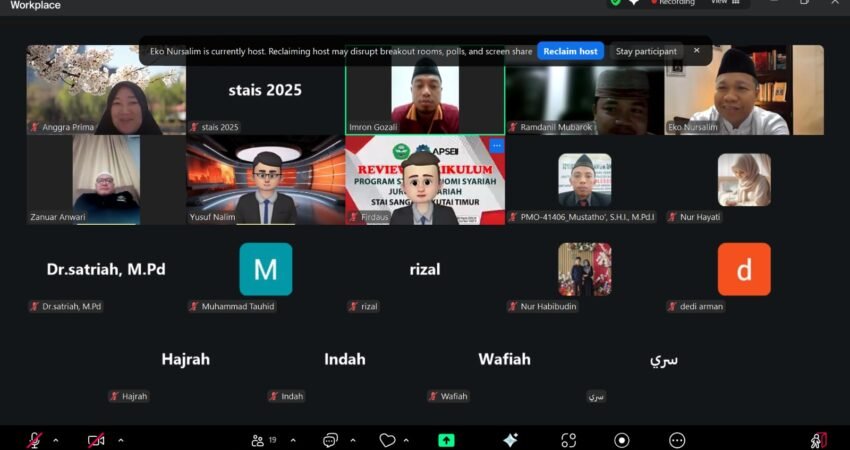This screenshot has height=450, width=850.
Task: Select Imron Gozali's video tile
Action: [425, 92]
